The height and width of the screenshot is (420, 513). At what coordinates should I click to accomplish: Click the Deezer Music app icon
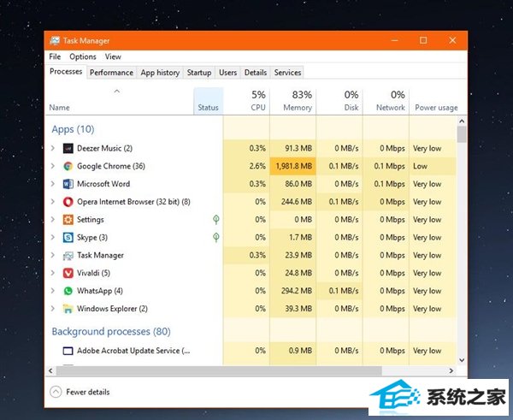pyautogui.click(x=68, y=149)
